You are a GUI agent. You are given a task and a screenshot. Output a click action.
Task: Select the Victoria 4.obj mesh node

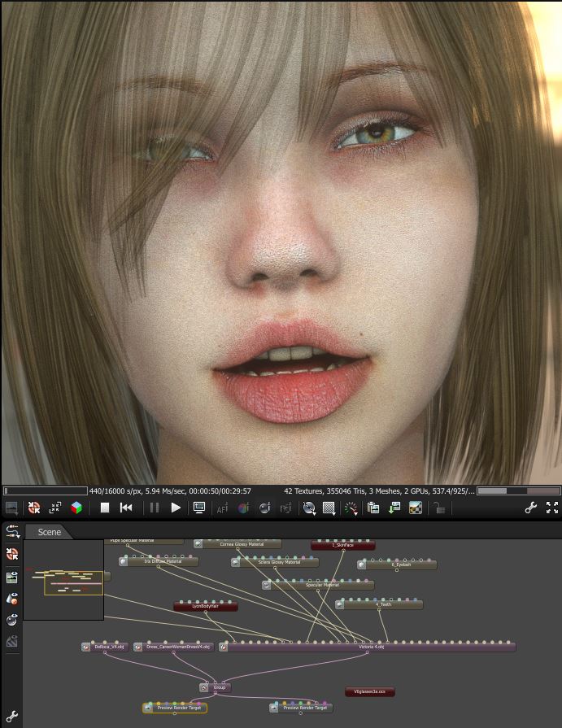[367, 647]
